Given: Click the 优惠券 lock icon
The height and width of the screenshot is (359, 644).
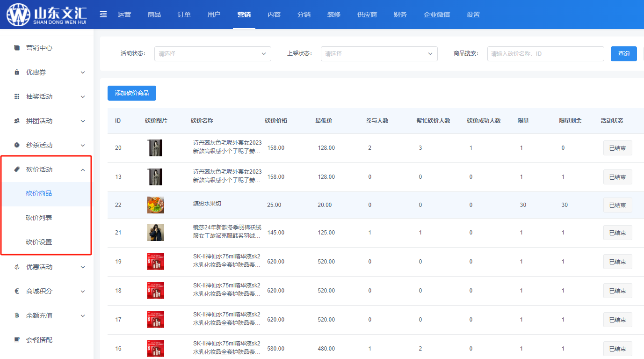Looking at the screenshot, I should 17,72.
